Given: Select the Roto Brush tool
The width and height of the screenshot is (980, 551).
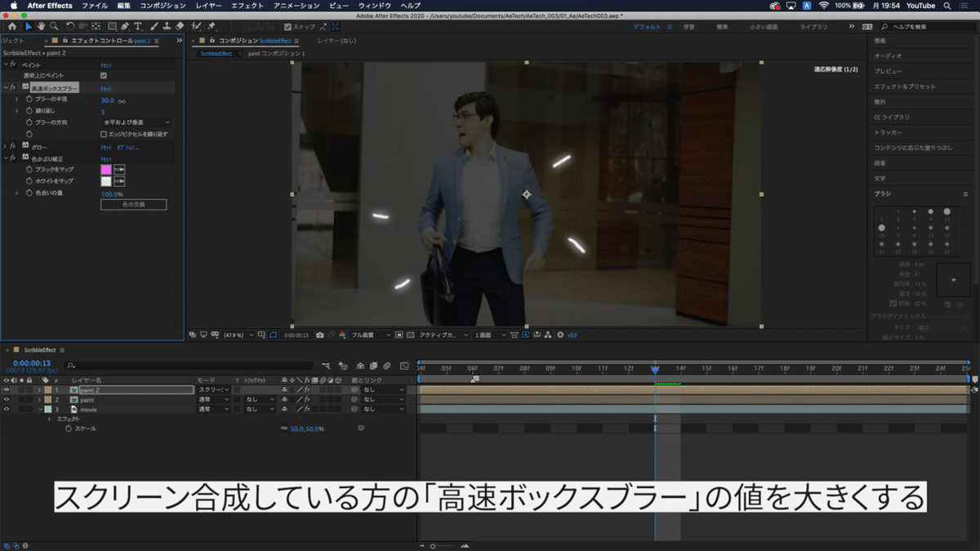Looking at the screenshot, I should (x=196, y=26).
